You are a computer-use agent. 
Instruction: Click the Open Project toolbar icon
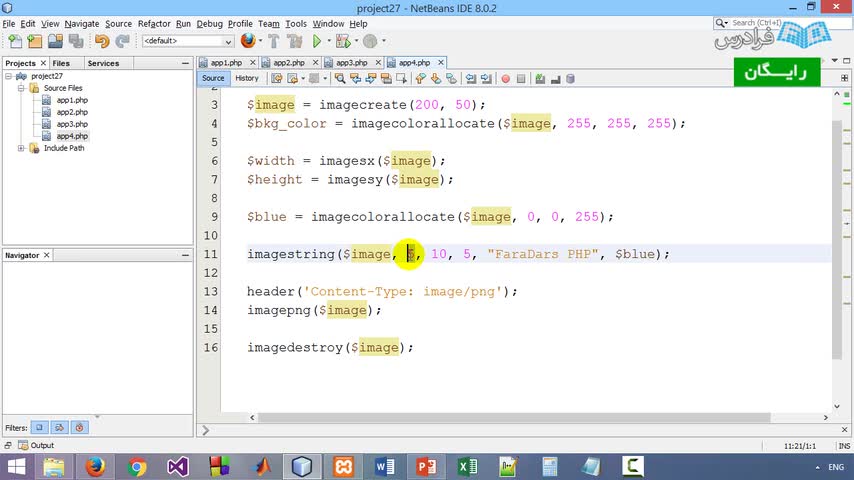tap(55, 41)
